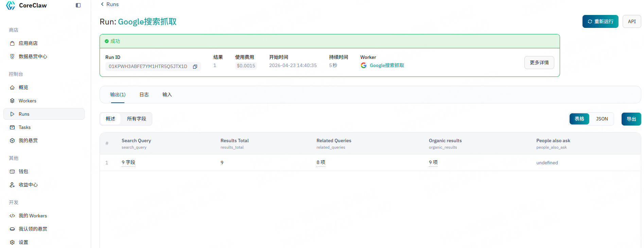Select the 概述 field view
The image size is (644, 248).
110,119
